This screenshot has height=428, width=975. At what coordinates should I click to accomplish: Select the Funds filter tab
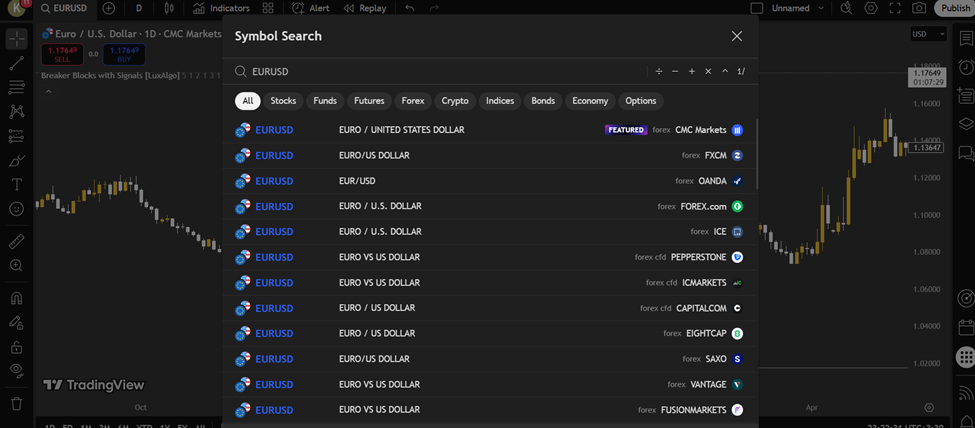[325, 101]
